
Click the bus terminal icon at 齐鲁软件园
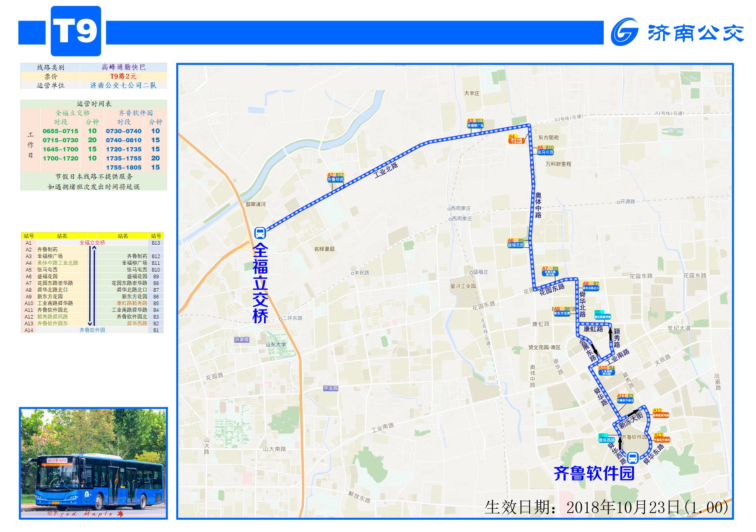633,458
